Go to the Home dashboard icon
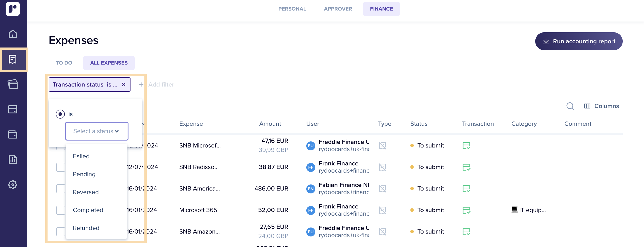 (13, 34)
